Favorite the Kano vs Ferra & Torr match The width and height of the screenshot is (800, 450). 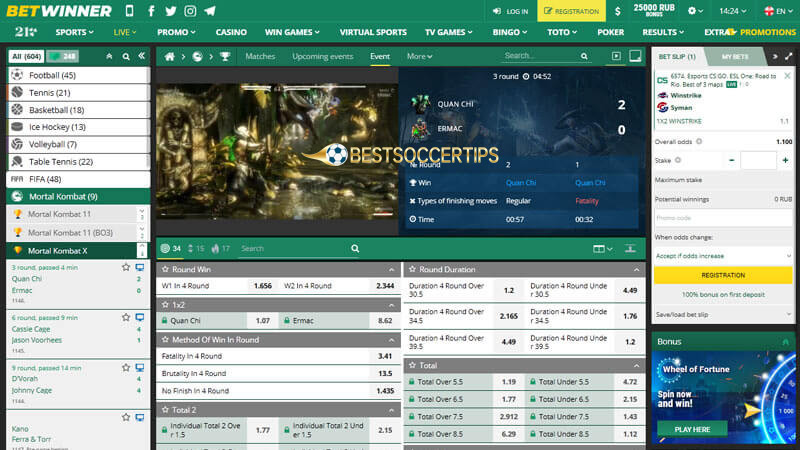pyautogui.click(x=126, y=417)
